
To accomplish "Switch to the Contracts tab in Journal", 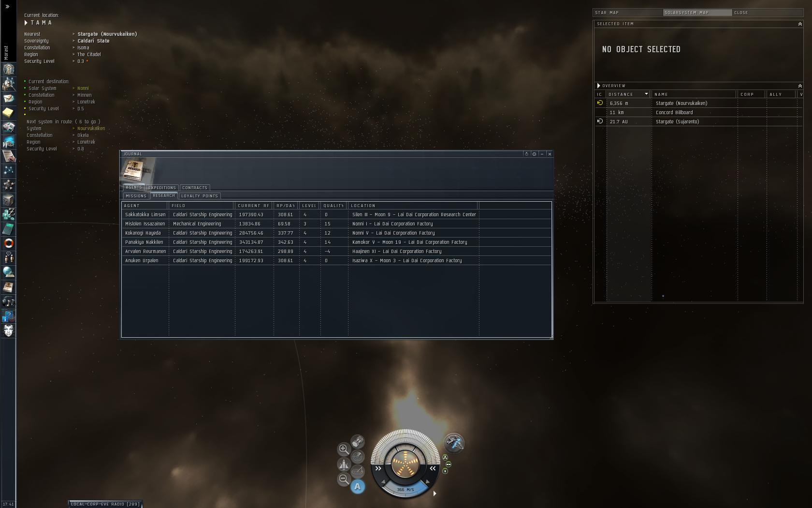I will (195, 188).
